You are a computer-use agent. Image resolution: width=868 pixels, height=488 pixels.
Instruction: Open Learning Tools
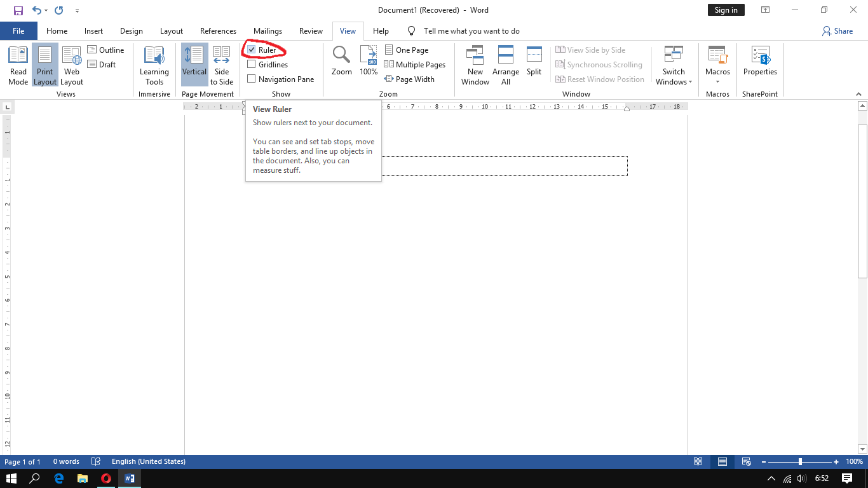[154, 65]
